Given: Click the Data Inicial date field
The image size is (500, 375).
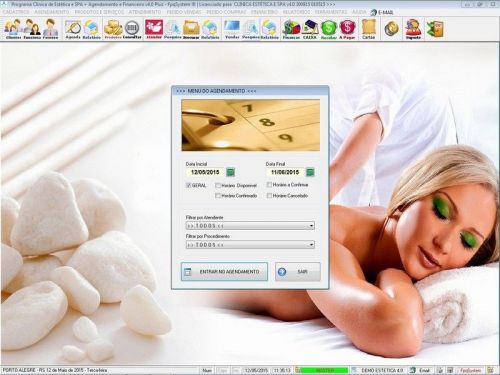Looking at the screenshot, I should click(205, 172).
